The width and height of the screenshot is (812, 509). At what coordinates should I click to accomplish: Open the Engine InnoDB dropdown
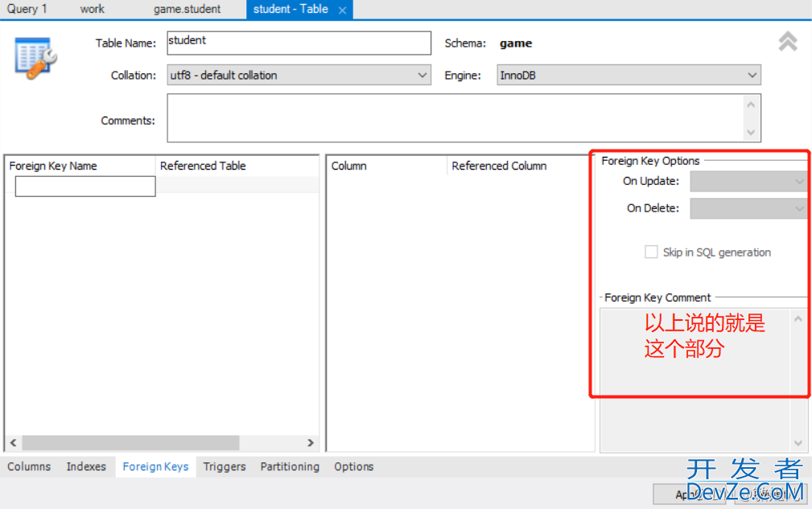(629, 75)
